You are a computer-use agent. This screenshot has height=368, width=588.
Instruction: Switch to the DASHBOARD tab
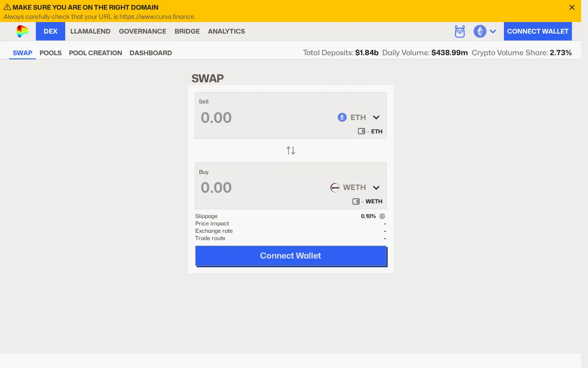(x=151, y=53)
